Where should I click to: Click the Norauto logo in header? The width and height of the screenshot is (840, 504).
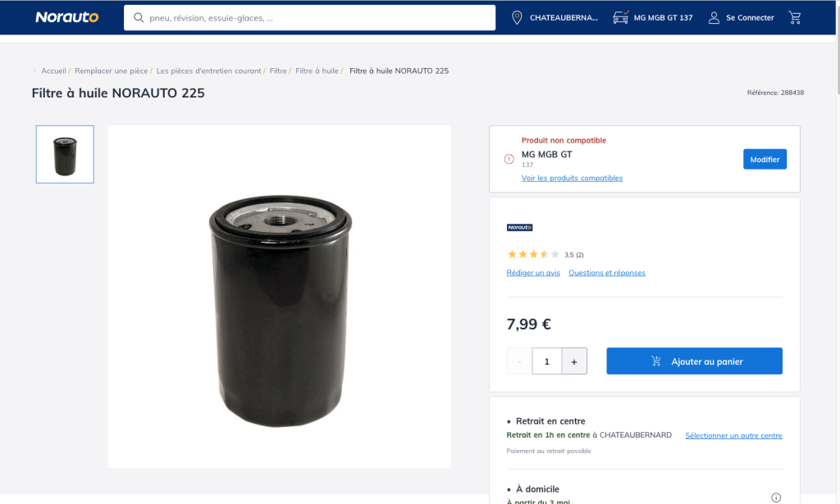pos(67,18)
